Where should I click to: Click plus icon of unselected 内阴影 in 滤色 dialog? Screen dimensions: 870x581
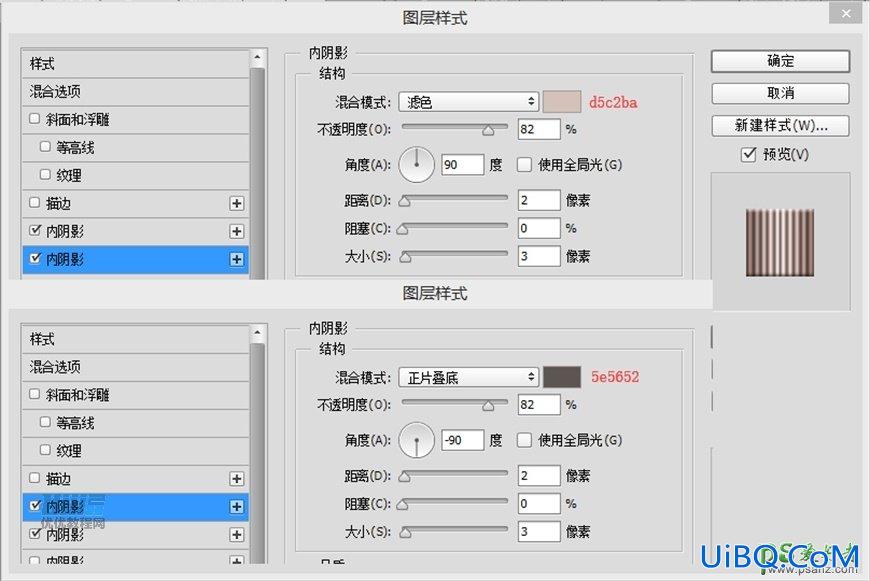(237, 231)
